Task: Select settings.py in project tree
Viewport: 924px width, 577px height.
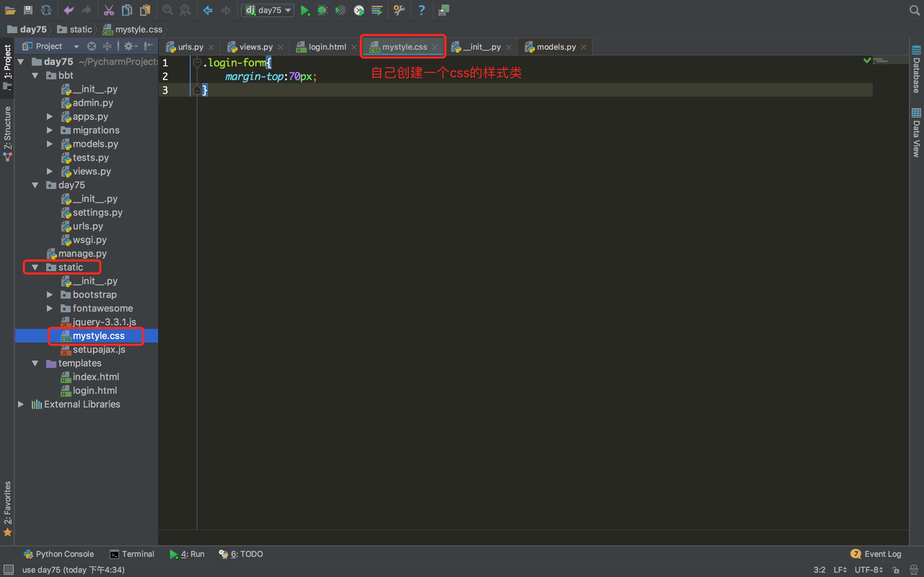Action: point(97,212)
